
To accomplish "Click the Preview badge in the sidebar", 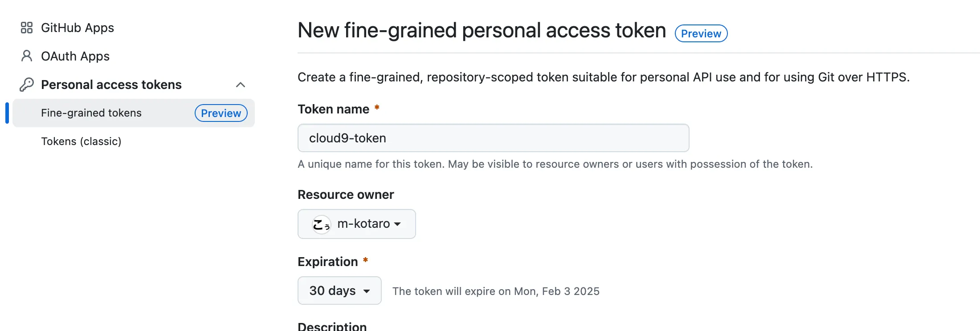I will (221, 113).
